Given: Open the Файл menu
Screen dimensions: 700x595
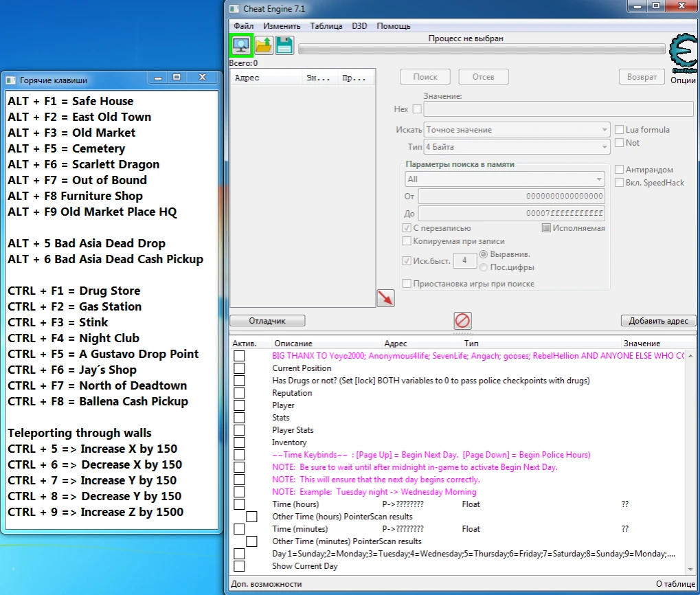Looking at the screenshot, I should pyautogui.click(x=243, y=26).
